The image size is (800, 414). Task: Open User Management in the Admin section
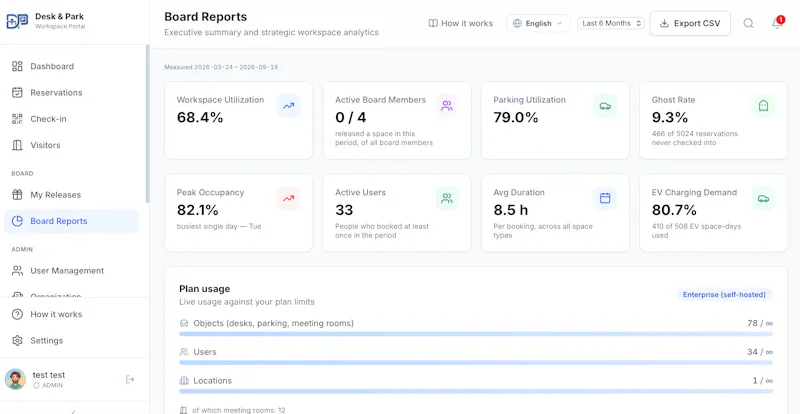[x=71, y=271]
